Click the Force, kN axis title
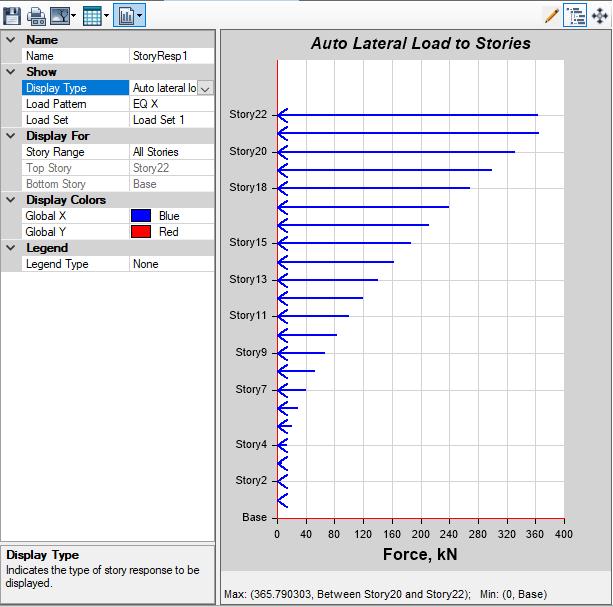Screen dimensions: 613x607 click(420, 554)
